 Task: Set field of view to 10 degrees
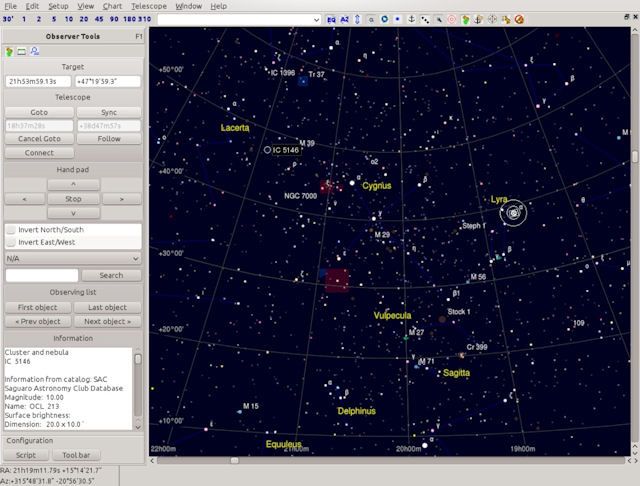coord(69,19)
